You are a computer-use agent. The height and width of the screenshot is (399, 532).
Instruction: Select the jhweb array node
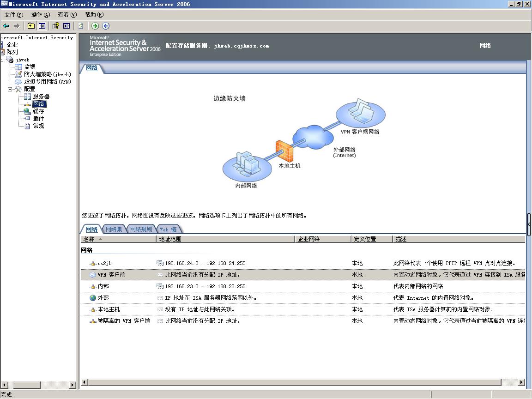[22, 60]
